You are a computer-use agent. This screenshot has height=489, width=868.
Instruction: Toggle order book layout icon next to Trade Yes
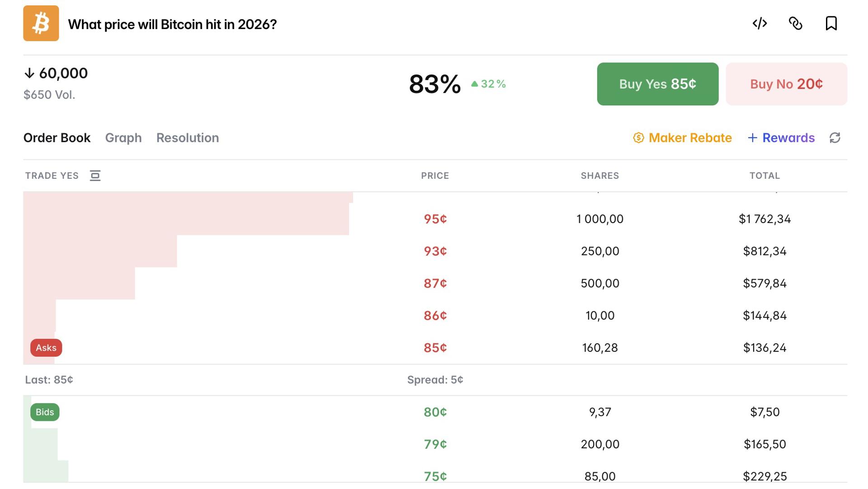[x=95, y=176]
